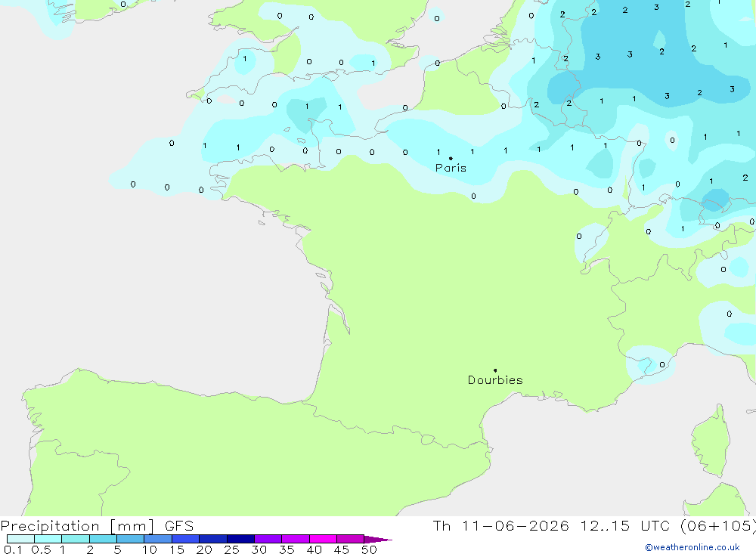This screenshot has width=756, height=554.
Task: Pick the 45–50 mm legend color swatch
Action: coord(351,539)
